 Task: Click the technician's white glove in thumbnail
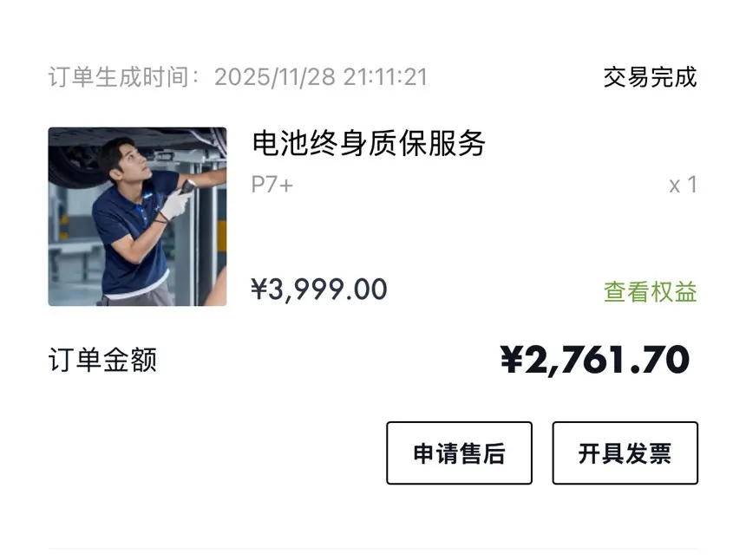coord(176,205)
